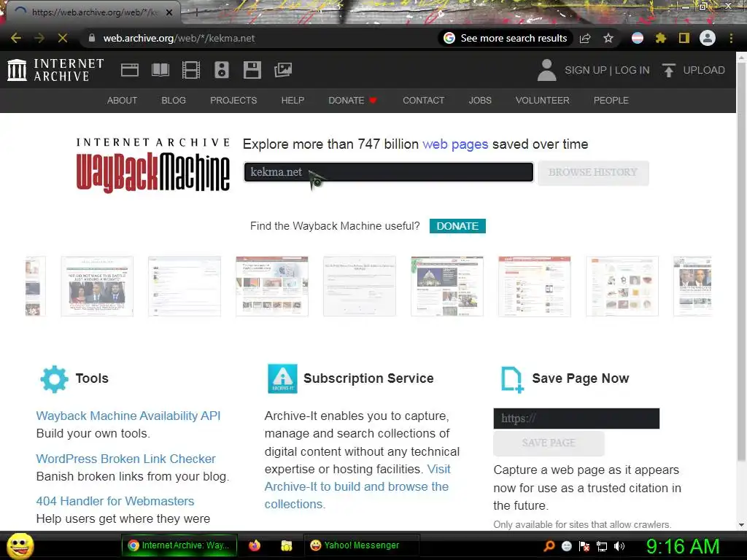Open the Internet Archive images icon
Viewport: 747px width, 560px height.
pyautogui.click(x=283, y=70)
